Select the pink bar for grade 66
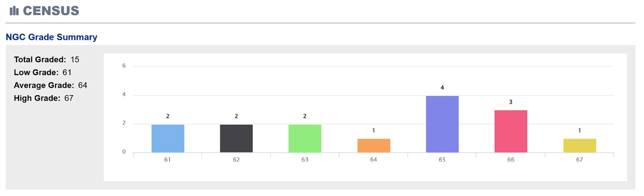Screen dimensions: 644x196 511,131
